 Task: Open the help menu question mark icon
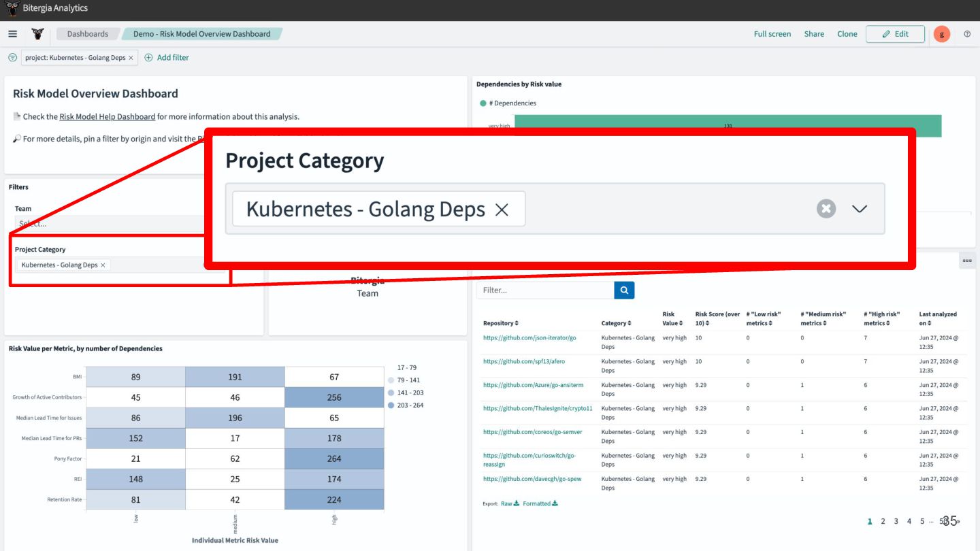click(967, 34)
